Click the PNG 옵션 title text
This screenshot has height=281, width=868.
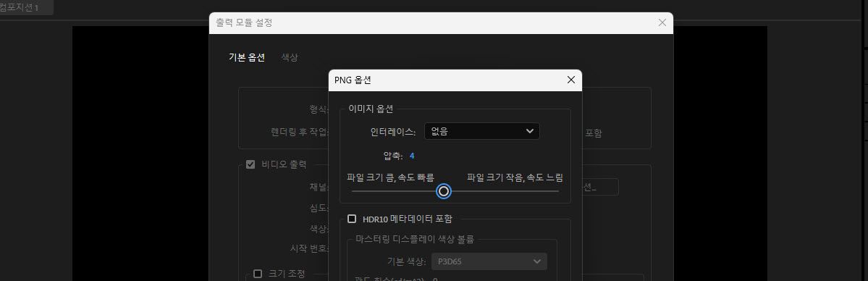(x=353, y=80)
